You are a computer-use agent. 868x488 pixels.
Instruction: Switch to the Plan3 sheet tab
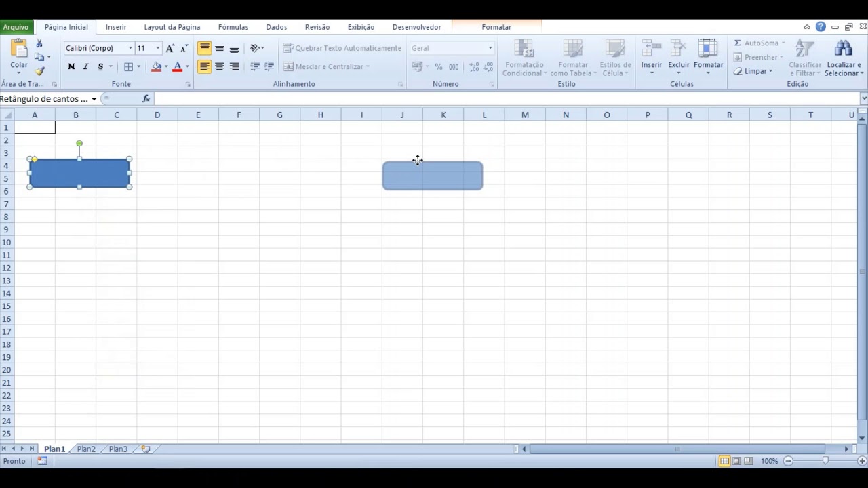118,449
